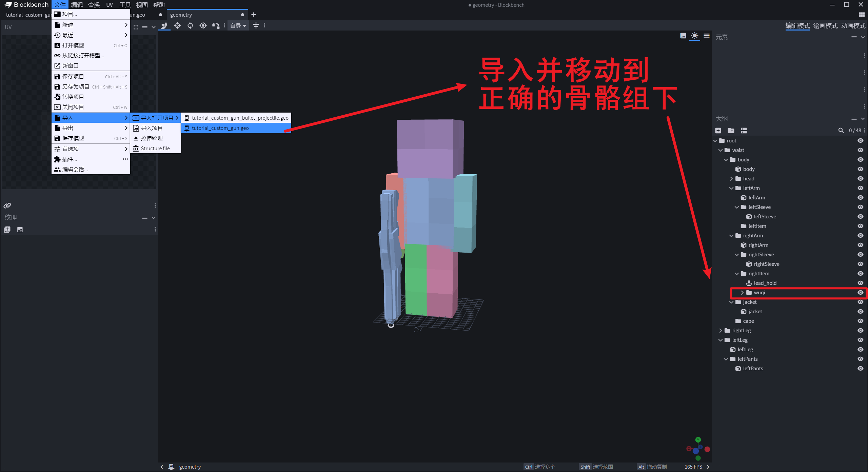Open the new tab plus button
This screenshot has height=472, width=868.
pos(254,15)
